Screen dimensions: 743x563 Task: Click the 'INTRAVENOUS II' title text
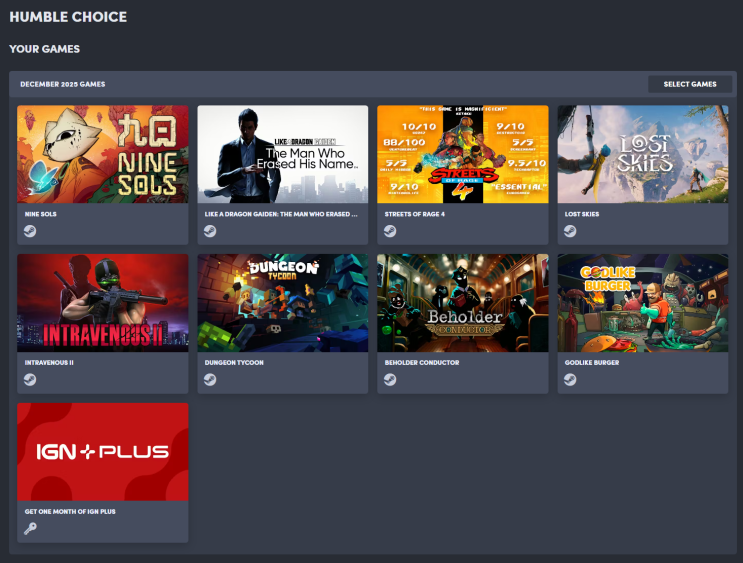click(49, 363)
